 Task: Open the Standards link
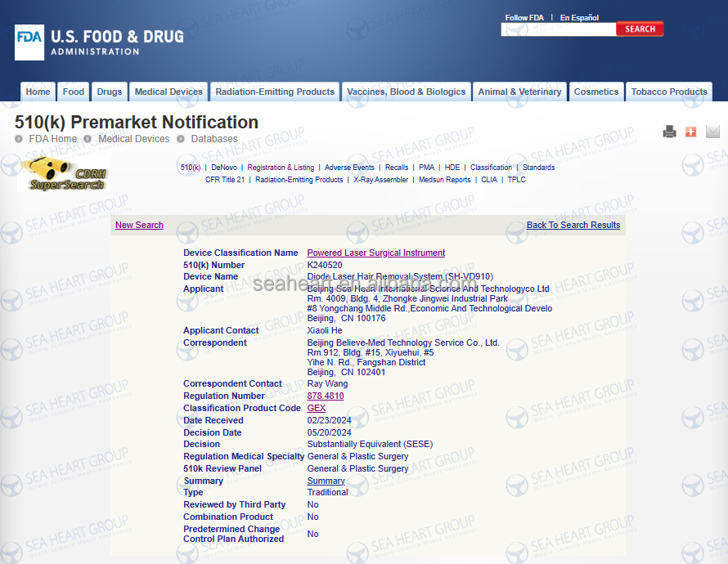pos(538,168)
